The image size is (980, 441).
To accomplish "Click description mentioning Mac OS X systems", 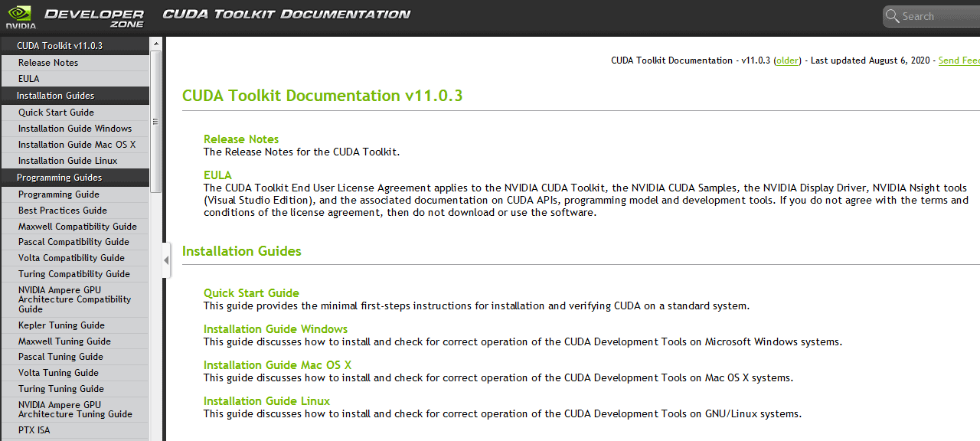I will [498, 377].
